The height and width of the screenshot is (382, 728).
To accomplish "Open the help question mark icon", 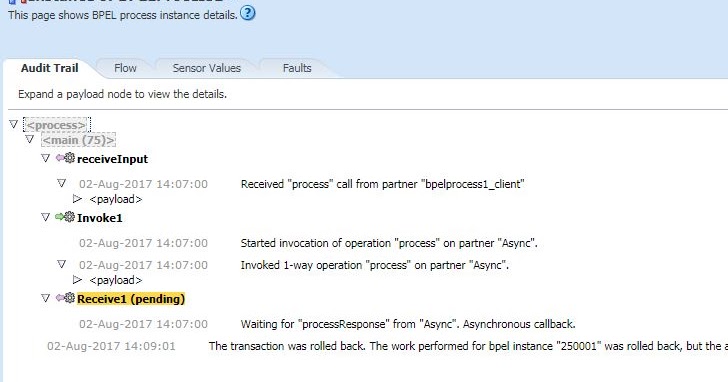I will [247, 13].
